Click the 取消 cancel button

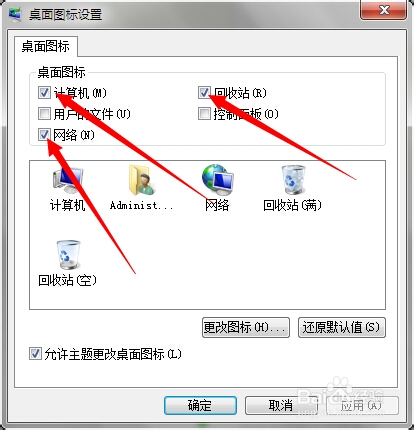tap(281, 405)
